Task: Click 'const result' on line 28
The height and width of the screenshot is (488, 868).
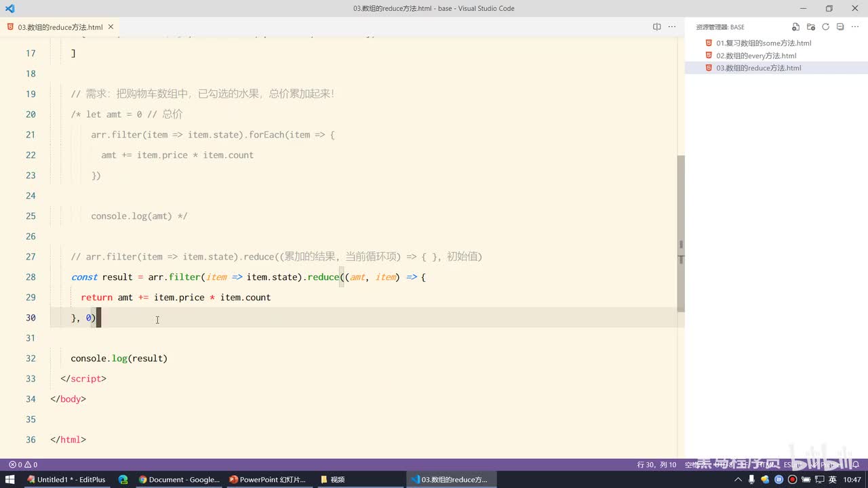Action: 102,277
